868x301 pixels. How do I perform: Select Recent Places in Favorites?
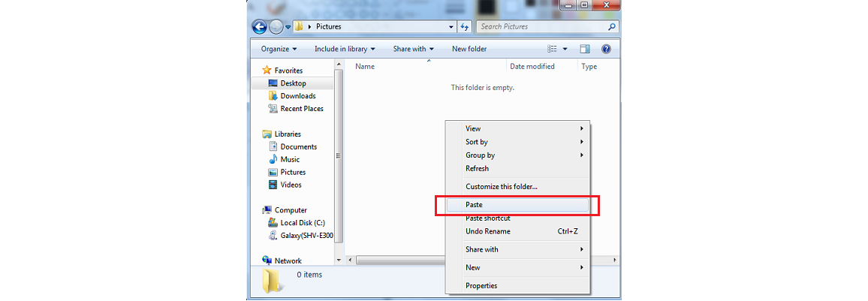click(302, 108)
